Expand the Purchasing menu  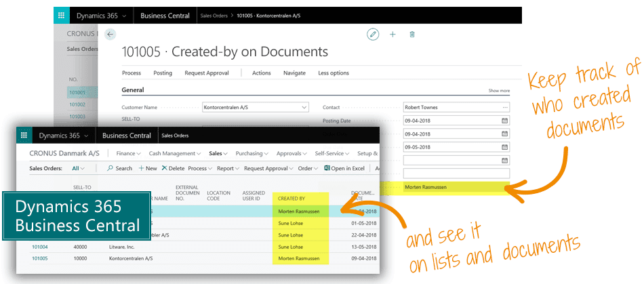251,153
